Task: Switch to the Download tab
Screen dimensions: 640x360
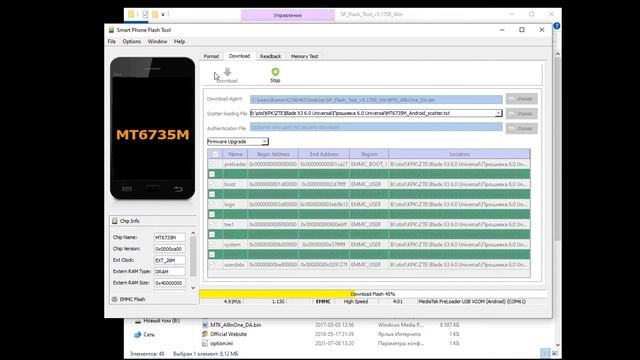Action: coord(239,56)
